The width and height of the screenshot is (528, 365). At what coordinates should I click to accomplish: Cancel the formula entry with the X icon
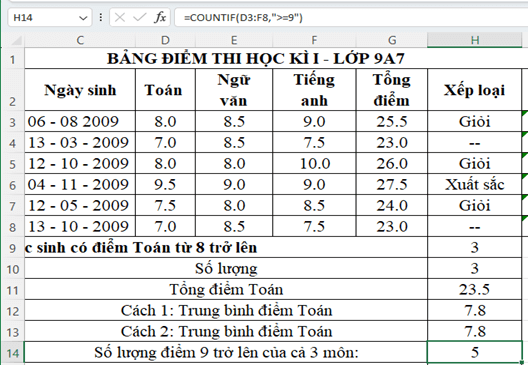click(120, 17)
